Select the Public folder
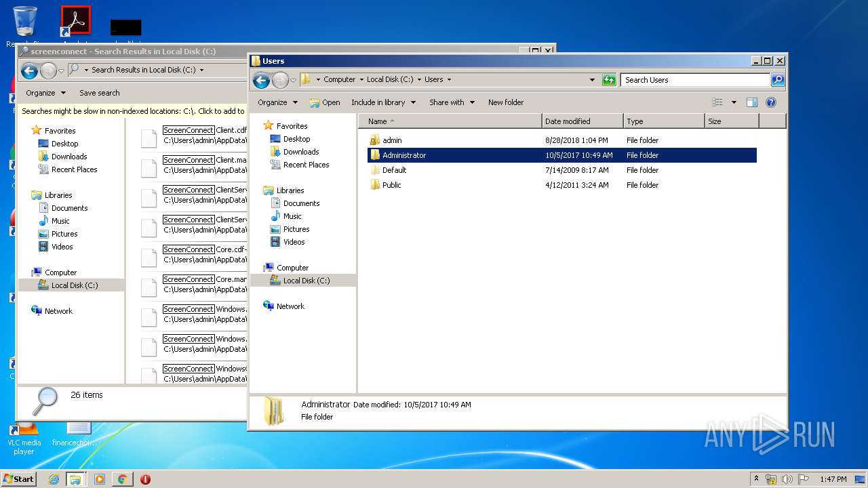Image resolution: width=868 pixels, height=488 pixels. (x=562, y=185)
